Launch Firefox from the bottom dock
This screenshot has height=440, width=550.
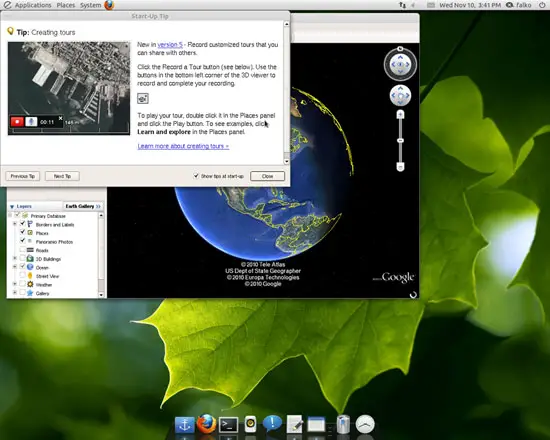click(206, 424)
